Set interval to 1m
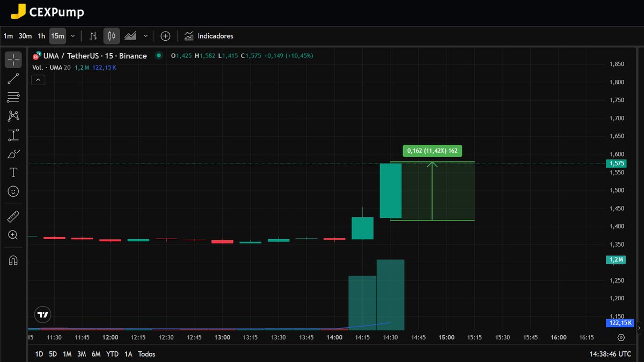Image resolution: width=644 pixels, height=362 pixels. pos(8,36)
